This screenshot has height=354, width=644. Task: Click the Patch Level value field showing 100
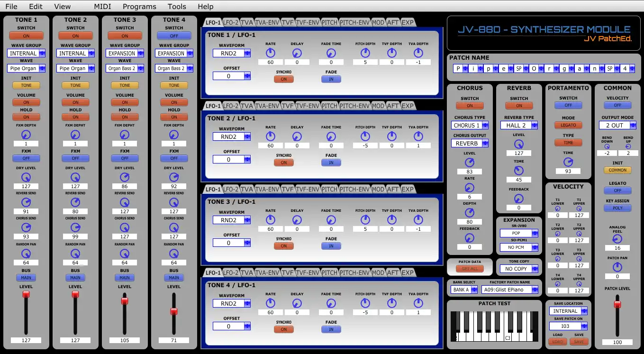click(x=617, y=342)
